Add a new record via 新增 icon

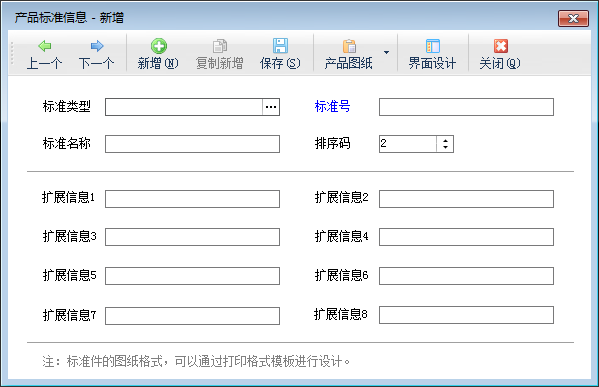pyautogui.click(x=159, y=46)
